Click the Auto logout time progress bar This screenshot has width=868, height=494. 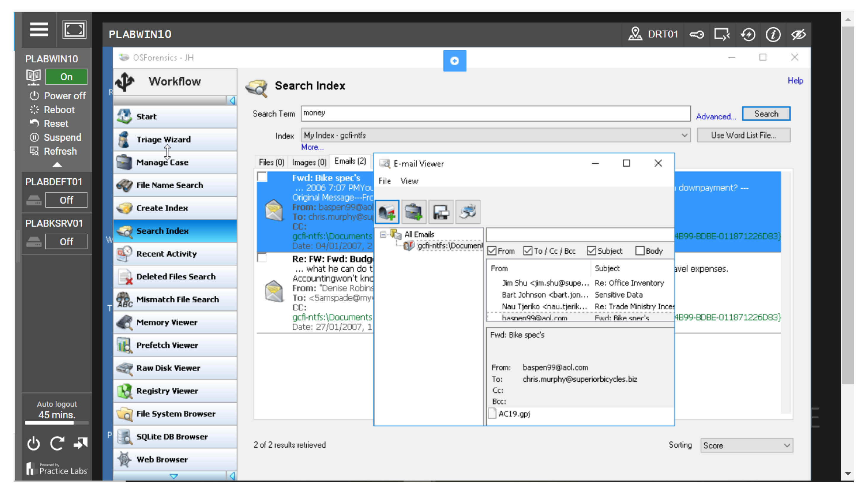(x=57, y=423)
